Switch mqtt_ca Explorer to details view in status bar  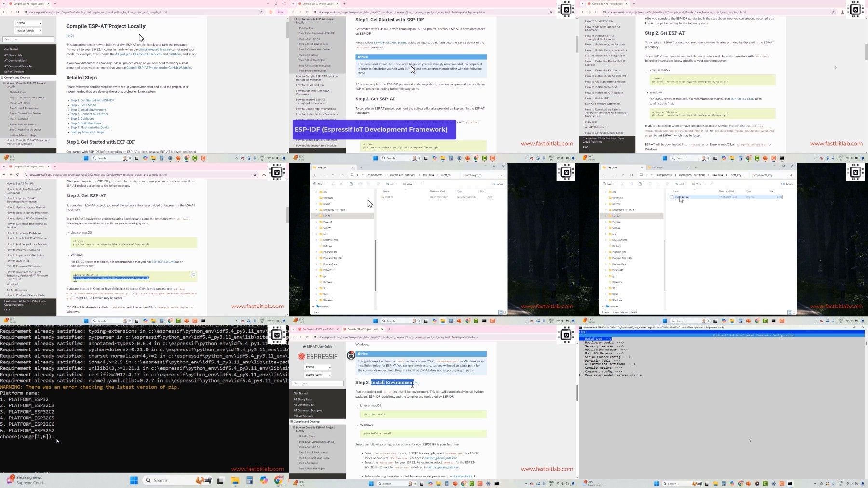(x=500, y=312)
